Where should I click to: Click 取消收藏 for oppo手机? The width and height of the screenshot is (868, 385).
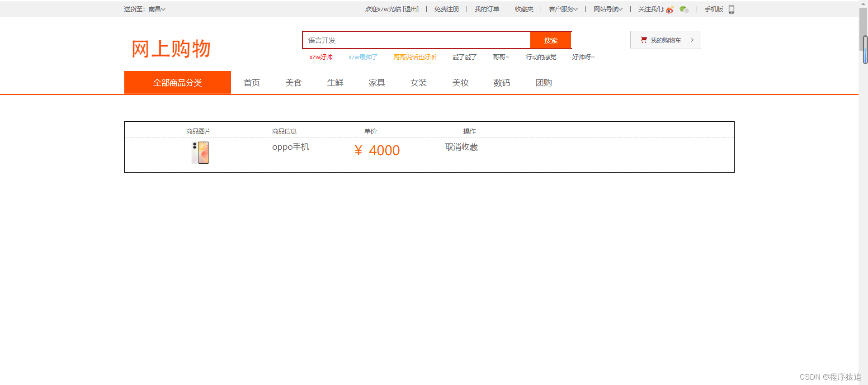click(461, 147)
